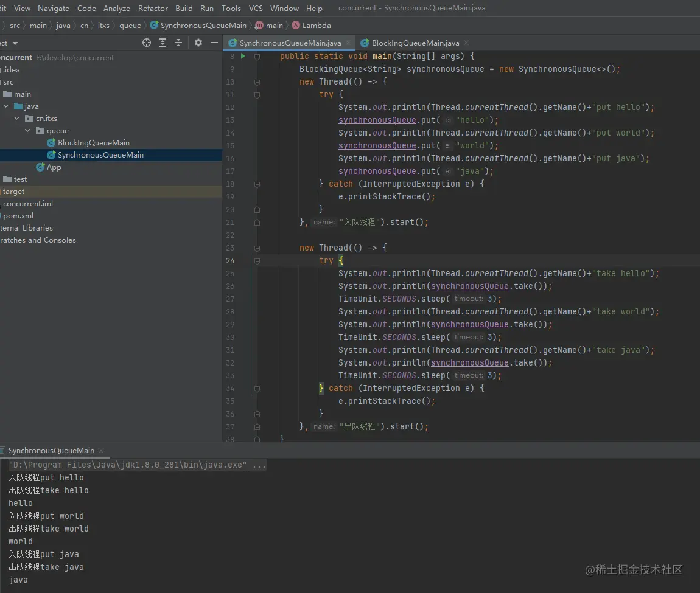Hide the Project panel with minus icon

pos(214,43)
